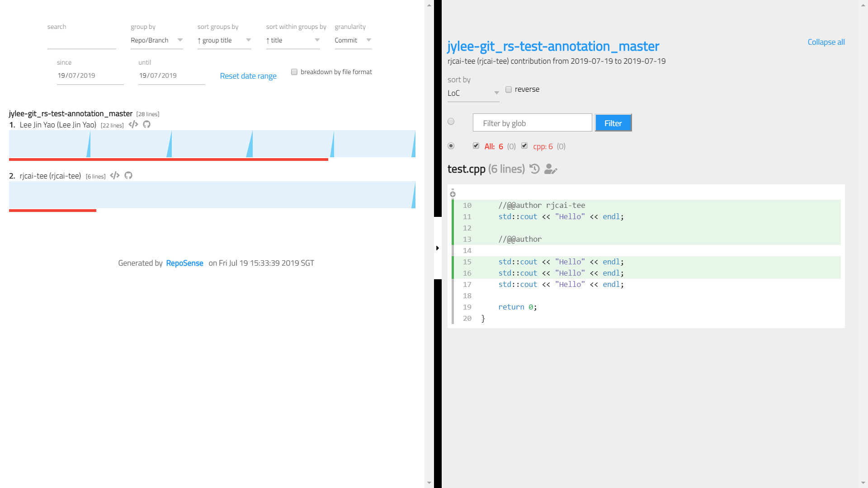Click Lee Jin Yao's contribution ramp chart
This screenshot has height=488, width=868.
(x=212, y=144)
